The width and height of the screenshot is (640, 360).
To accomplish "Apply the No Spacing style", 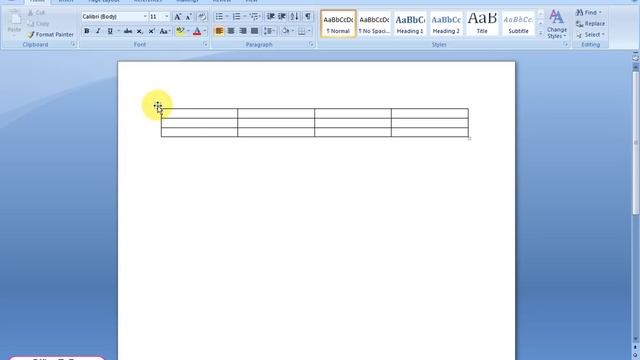I will click(374, 24).
